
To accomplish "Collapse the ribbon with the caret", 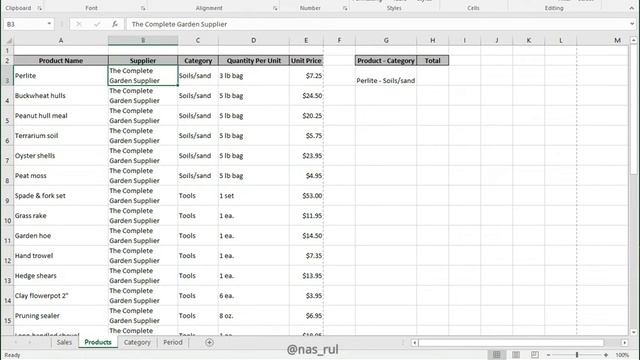I will tap(631, 8).
